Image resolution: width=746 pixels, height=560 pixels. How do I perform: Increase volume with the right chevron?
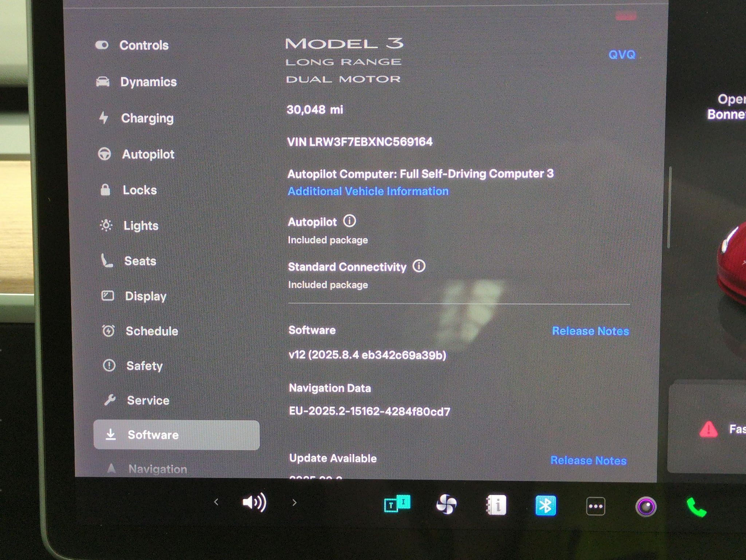tap(294, 503)
